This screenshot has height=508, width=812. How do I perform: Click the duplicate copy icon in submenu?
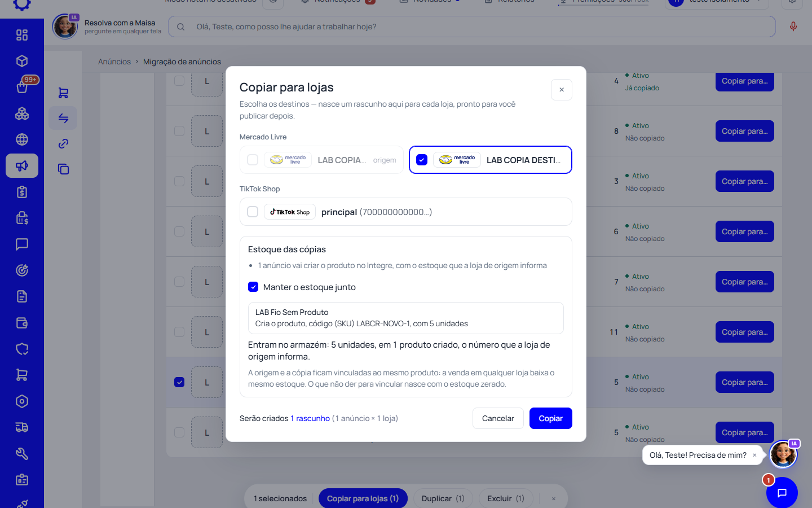63,169
